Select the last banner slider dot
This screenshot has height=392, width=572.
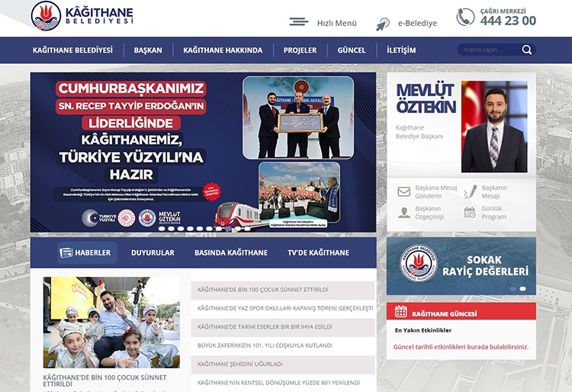238,228
